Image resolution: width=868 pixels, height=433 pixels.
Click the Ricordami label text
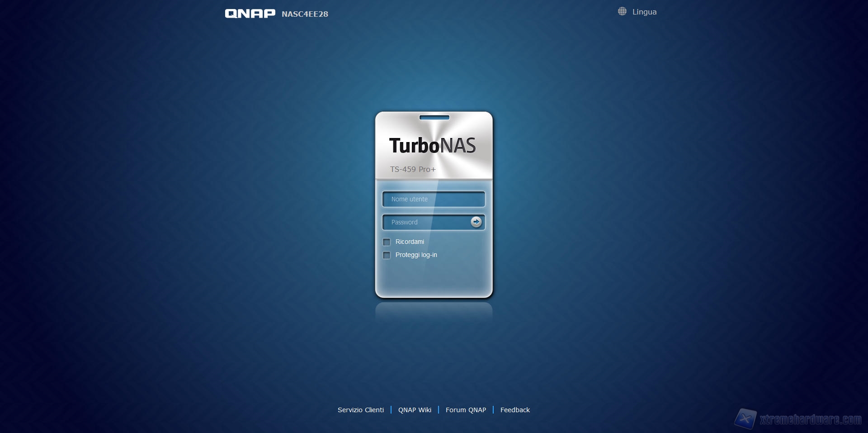(410, 242)
